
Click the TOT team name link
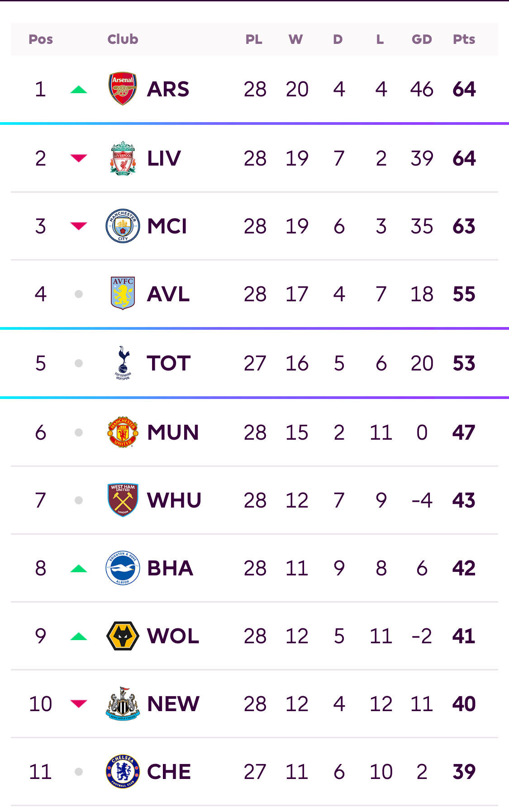click(x=168, y=363)
